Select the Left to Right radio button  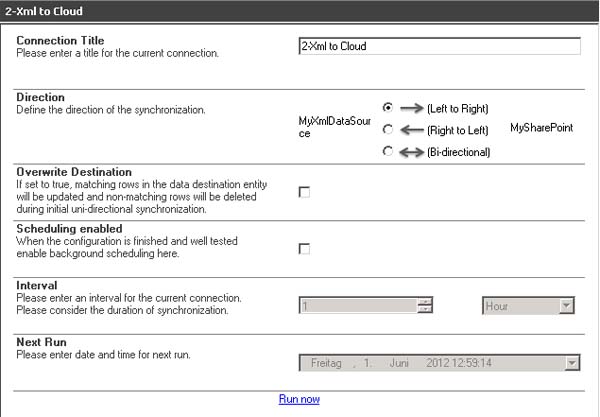click(388, 107)
